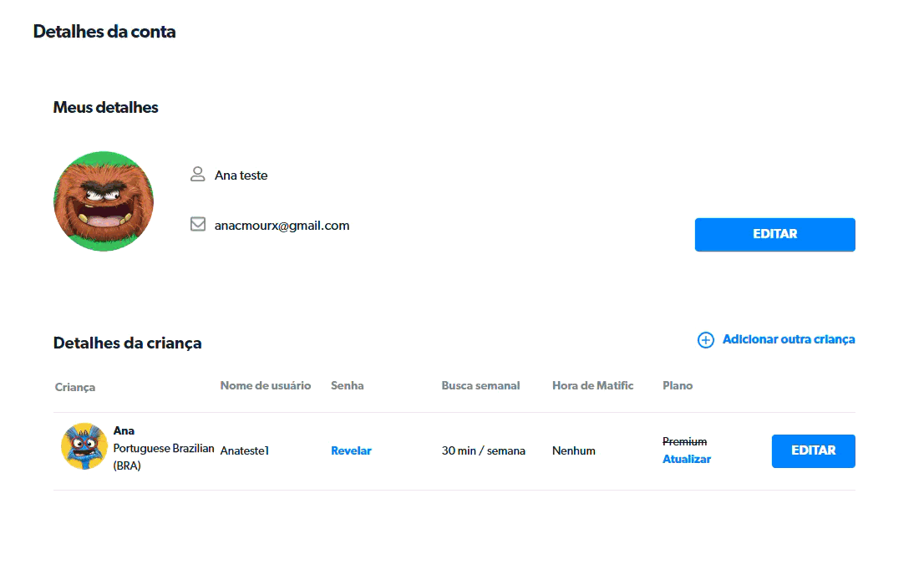Reveal the password with the Revelar link
Image resolution: width=924 pixels, height=580 pixels.
click(351, 450)
